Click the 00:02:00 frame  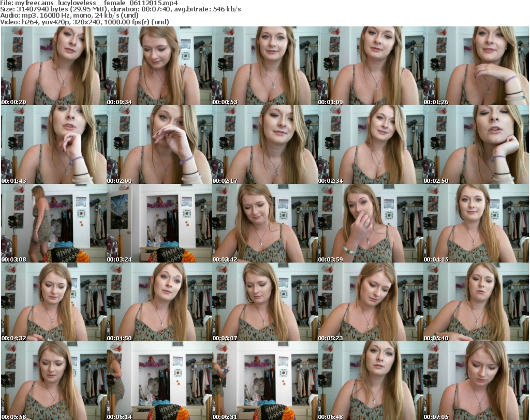point(159,145)
